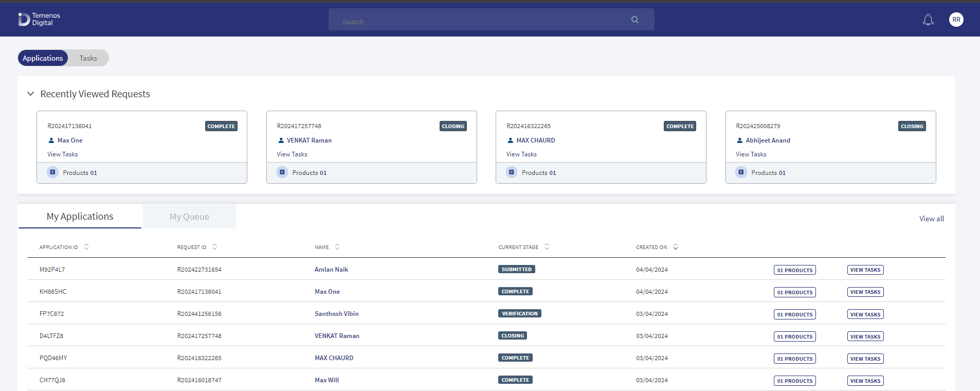980x391 pixels.
Task: Open Santhosh Vibin name in table
Action: 336,314
